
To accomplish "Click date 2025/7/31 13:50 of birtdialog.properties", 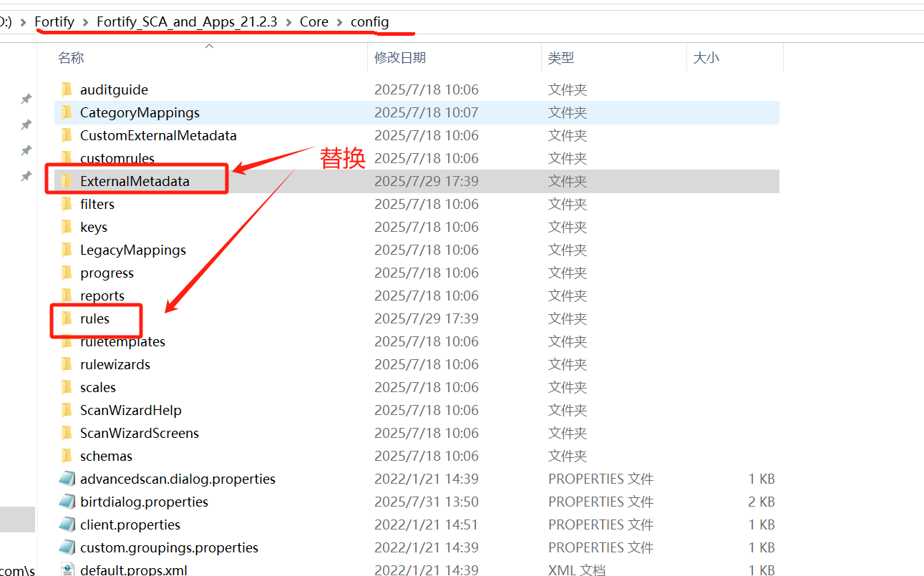I will pos(427,502).
